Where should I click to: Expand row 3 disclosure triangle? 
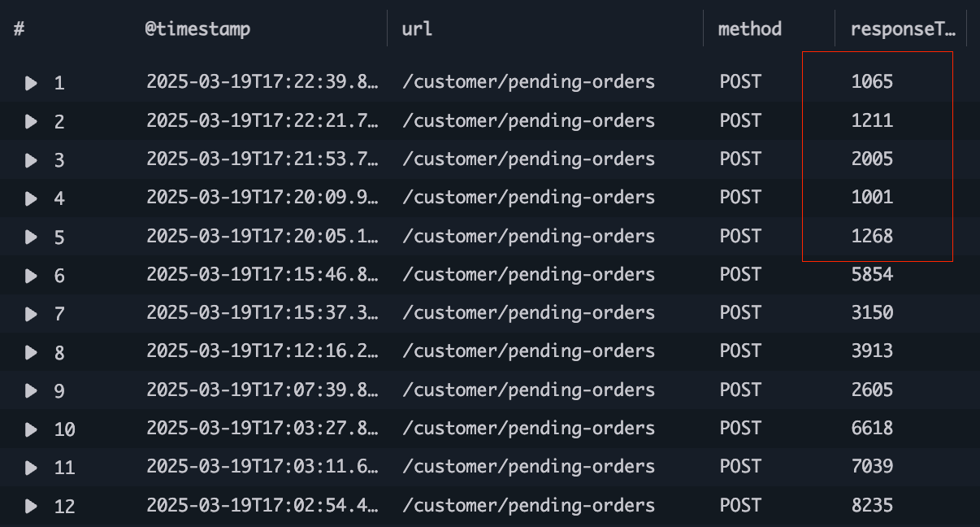click(x=31, y=160)
